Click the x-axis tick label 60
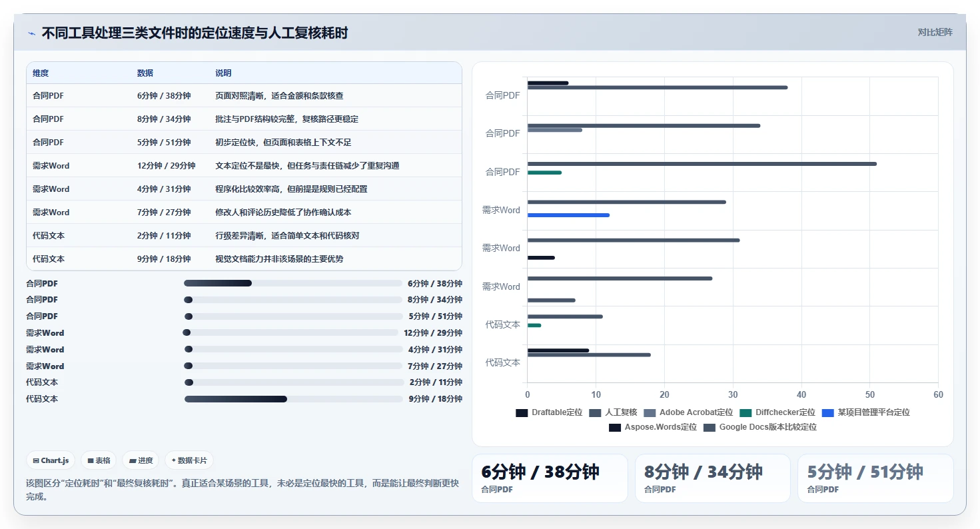 938,395
